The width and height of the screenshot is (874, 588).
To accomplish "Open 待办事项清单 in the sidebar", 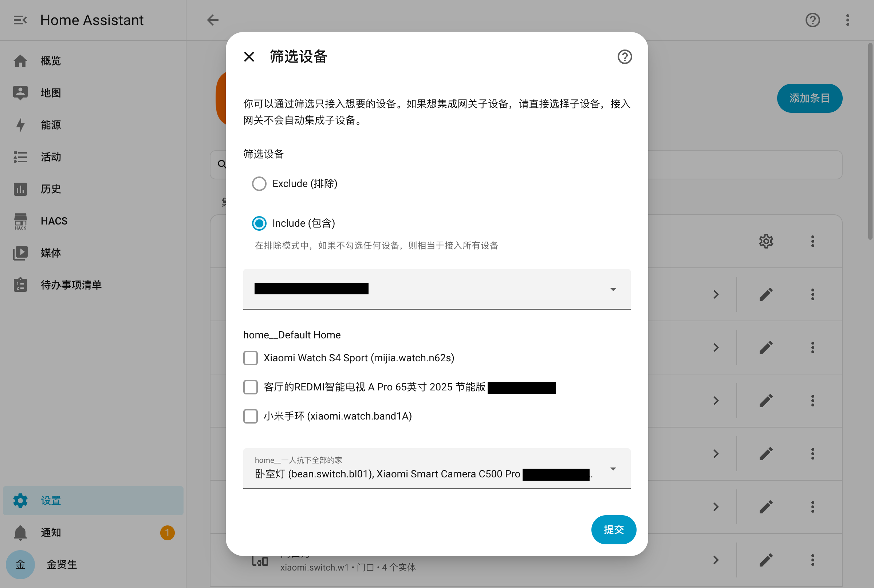I will (x=93, y=285).
